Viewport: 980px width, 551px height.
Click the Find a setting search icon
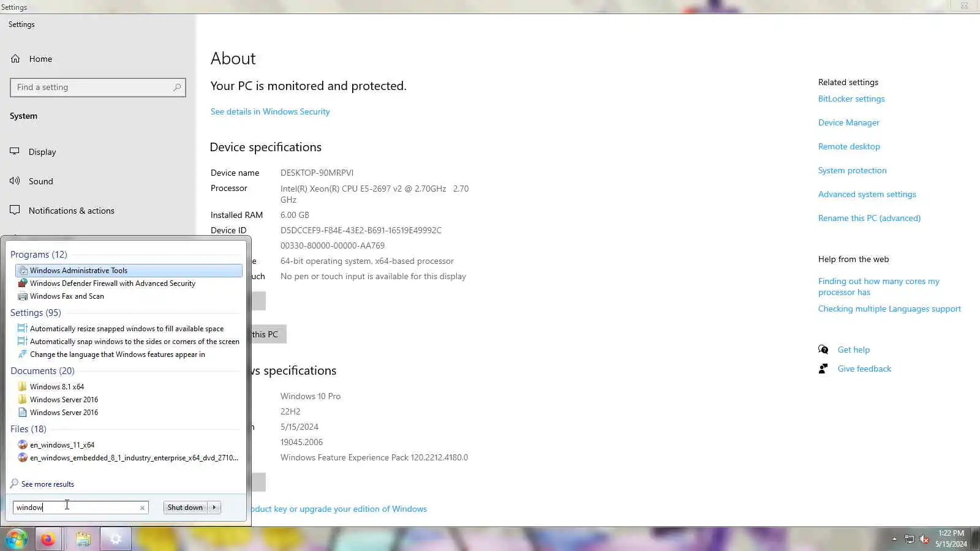click(x=177, y=87)
